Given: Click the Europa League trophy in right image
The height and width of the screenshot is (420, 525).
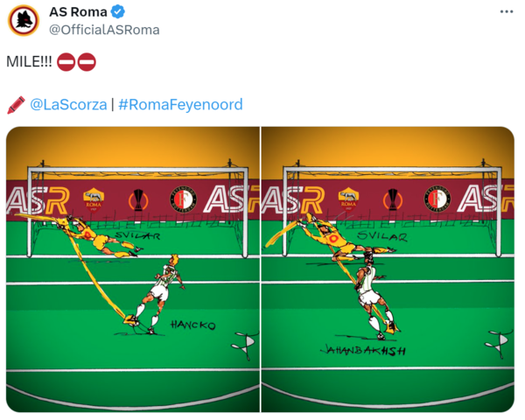Looking at the screenshot, I should 393,200.
